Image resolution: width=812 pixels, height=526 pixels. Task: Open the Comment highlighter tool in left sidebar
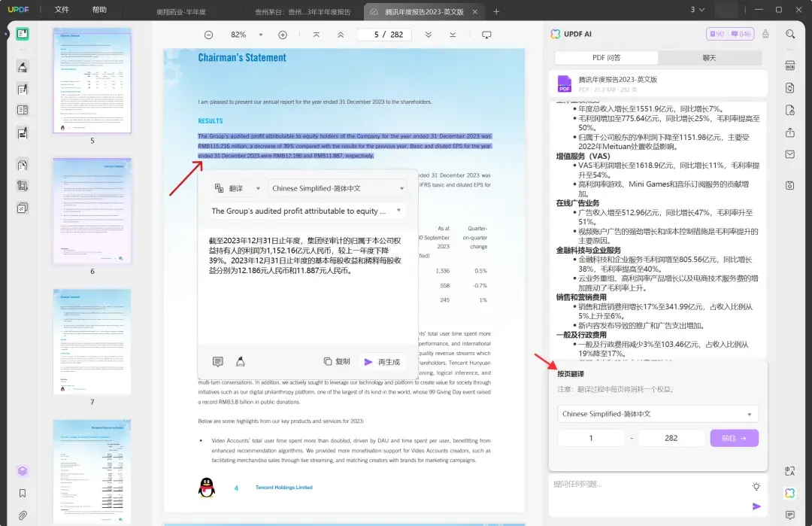(23, 67)
